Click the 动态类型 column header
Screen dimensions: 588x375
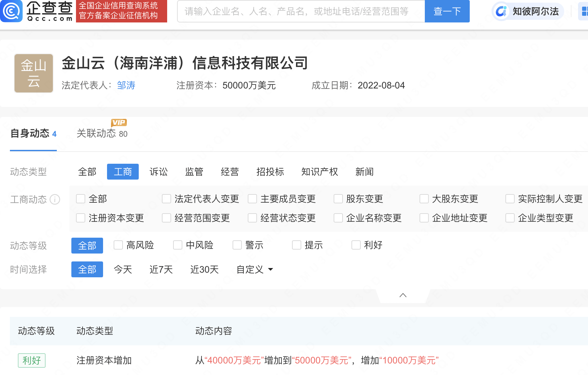pos(95,331)
